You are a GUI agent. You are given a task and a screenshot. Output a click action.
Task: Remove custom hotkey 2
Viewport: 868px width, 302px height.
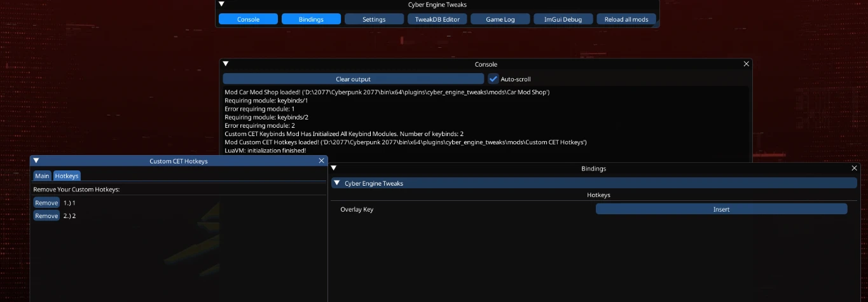click(x=46, y=216)
